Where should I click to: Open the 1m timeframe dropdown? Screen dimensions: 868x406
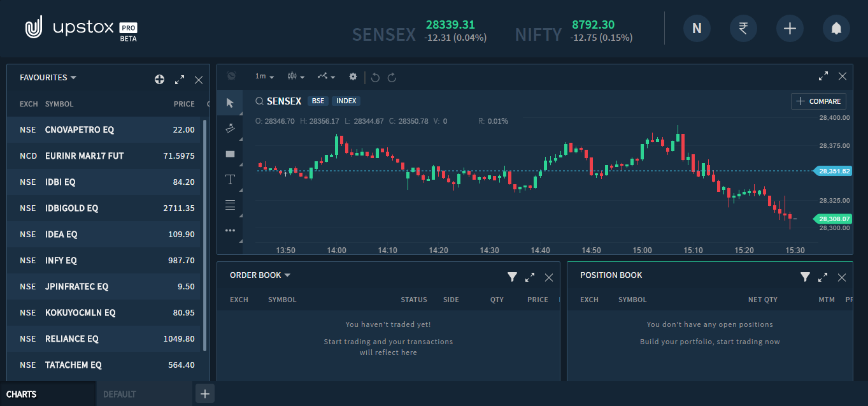click(264, 76)
